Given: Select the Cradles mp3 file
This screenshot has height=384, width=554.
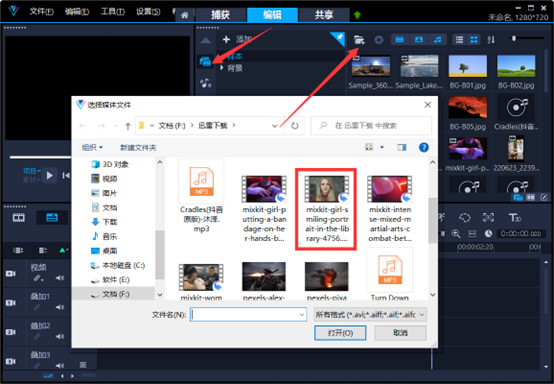Looking at the screenshot, I should point(201,197).
